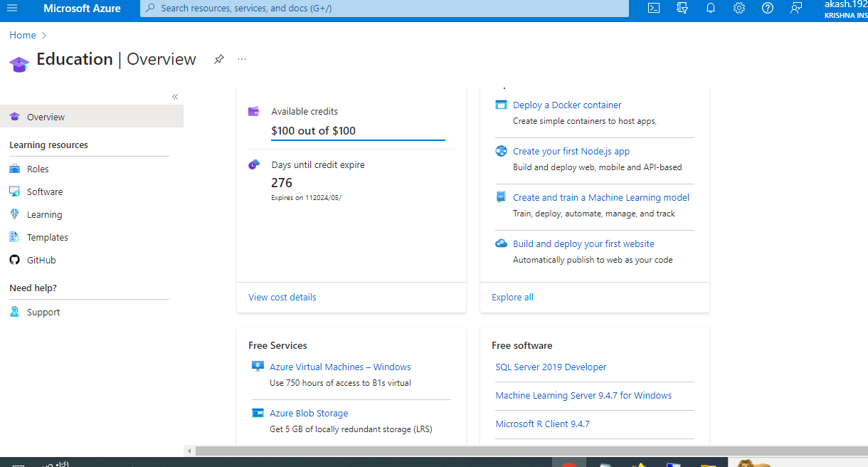Open View cost details link
868x467 pixels.
tap(282, 297)
